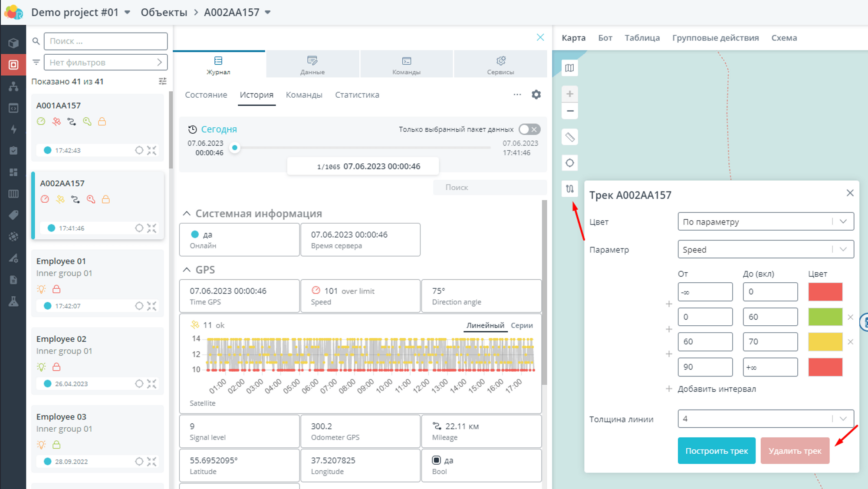Click the track icon on A001AA157 card
The image size is (868, 489).
point(72,122)
